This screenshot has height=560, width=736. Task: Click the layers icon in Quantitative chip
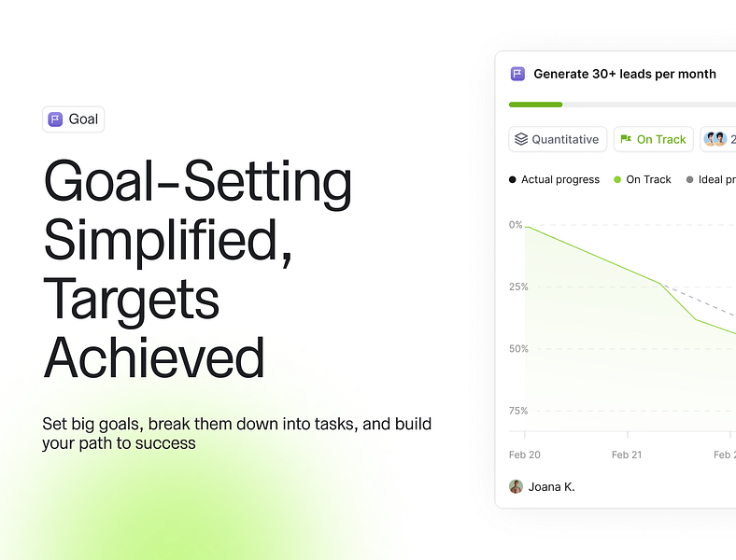521,139
